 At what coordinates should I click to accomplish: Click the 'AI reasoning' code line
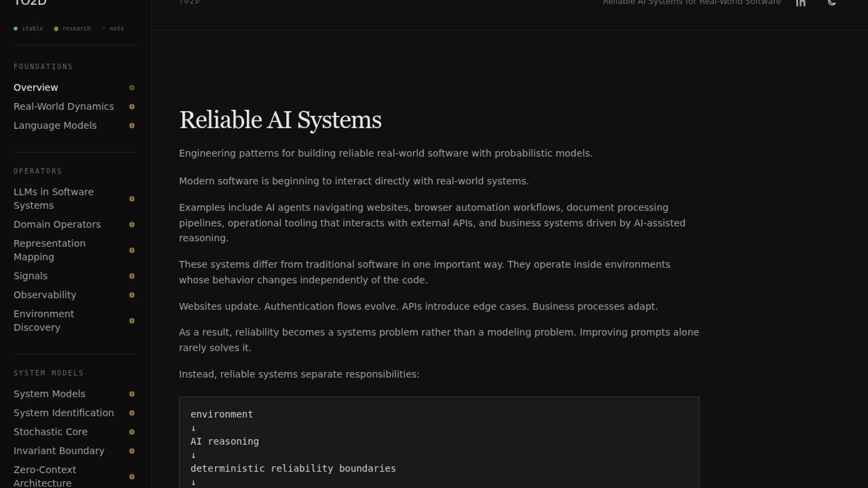pos(225,441)
